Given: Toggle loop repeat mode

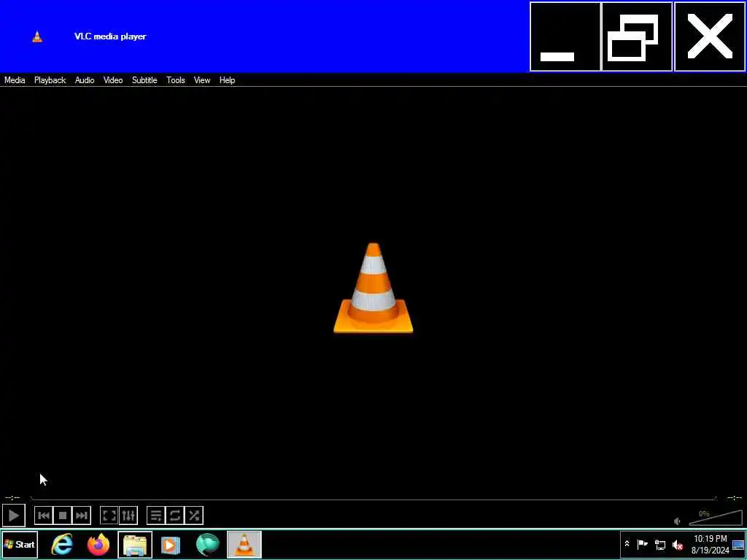Looking at the screenshot, I should pos(175,516).
